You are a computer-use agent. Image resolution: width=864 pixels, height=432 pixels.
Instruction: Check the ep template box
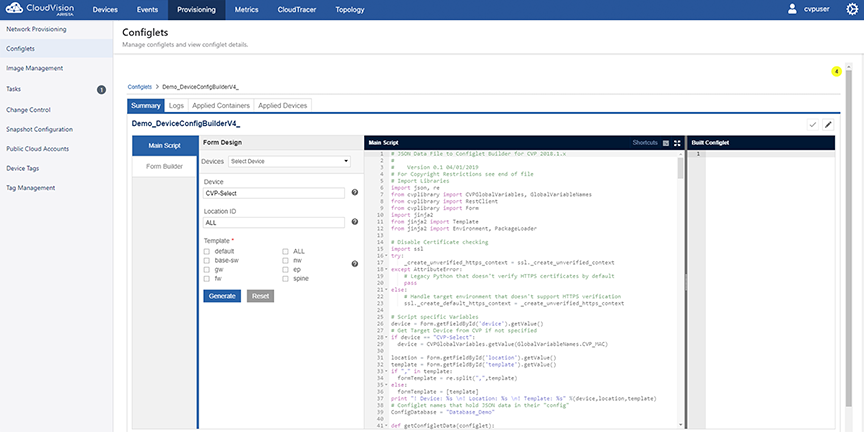pyautogui.click(x=285, y=269)
